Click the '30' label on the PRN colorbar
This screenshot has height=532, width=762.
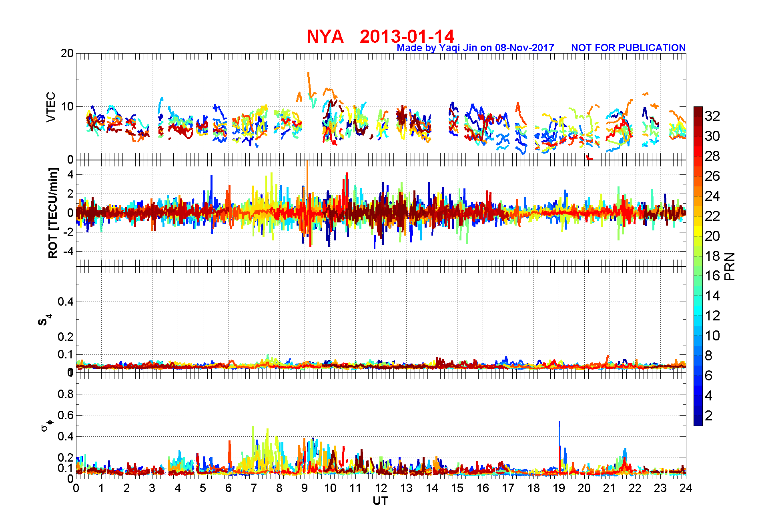(712, 136)
